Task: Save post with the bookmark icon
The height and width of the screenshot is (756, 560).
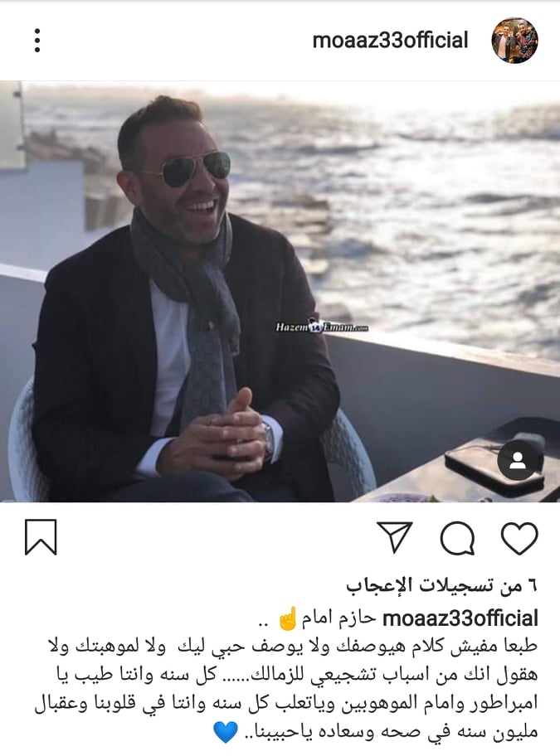Action: (x=41, y=537)
